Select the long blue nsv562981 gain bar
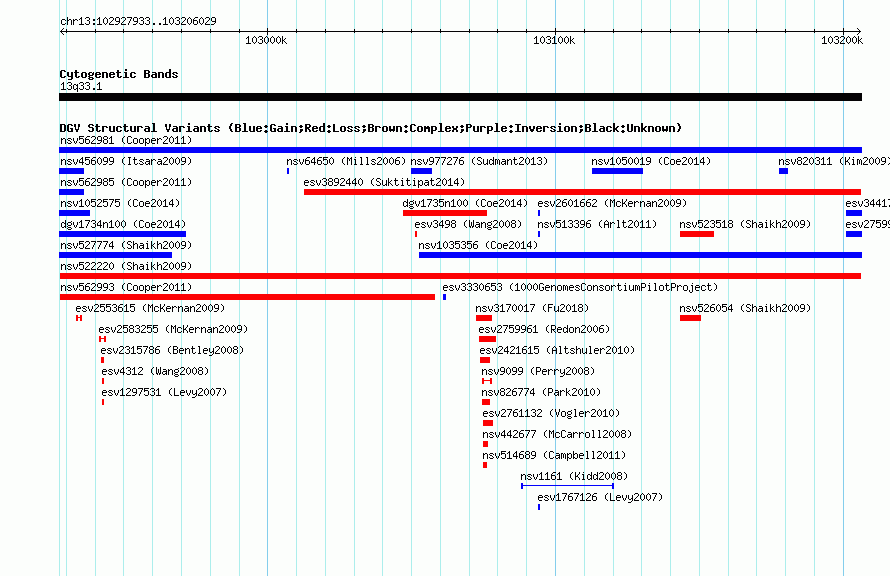This screenshot has width=890, height=576. pyautogui.click(x=460, y=150)
